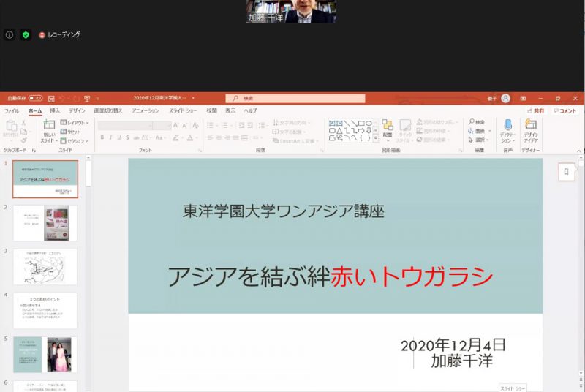585x392 pixels.
Task: Open the レイアウト (Layout) dropdown
Action: pos(75,123)
